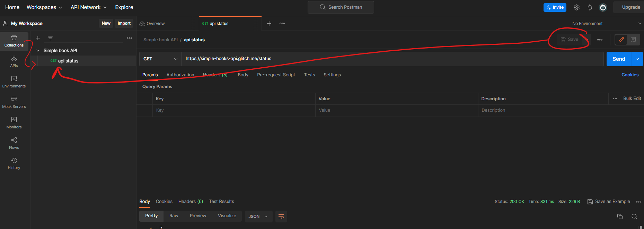Open the notifications bell
Viewport: 644px width, 229px height.
[x=590, y=7]
